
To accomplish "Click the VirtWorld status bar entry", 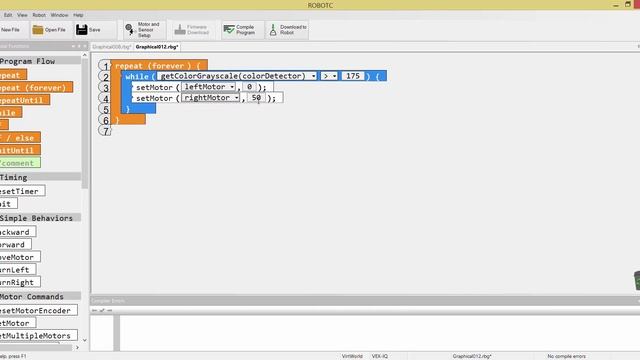I will point(352,356).
